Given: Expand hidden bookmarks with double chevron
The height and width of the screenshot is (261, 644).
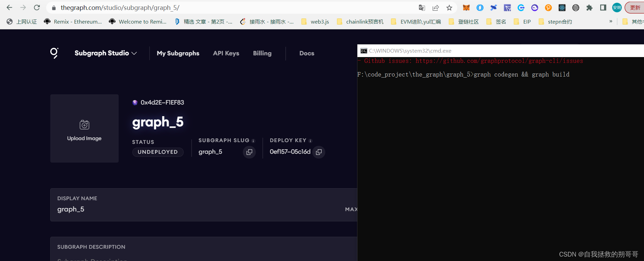Looking at the screenshot, I should (611, 21).
